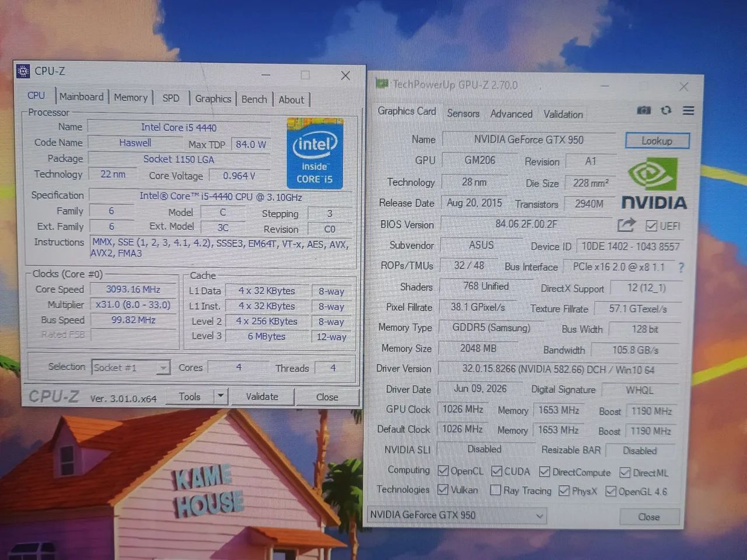Toggle the CUDA checkbox
This screenshot has height=560, width=747.
pos(497,471)
